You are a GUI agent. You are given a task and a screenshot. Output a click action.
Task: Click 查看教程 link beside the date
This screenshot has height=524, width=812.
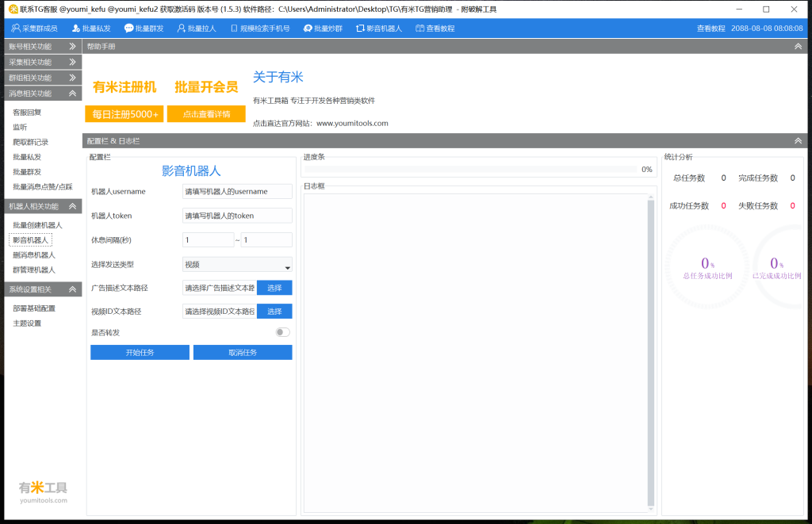pyautogui.click(x=711, y=29)
